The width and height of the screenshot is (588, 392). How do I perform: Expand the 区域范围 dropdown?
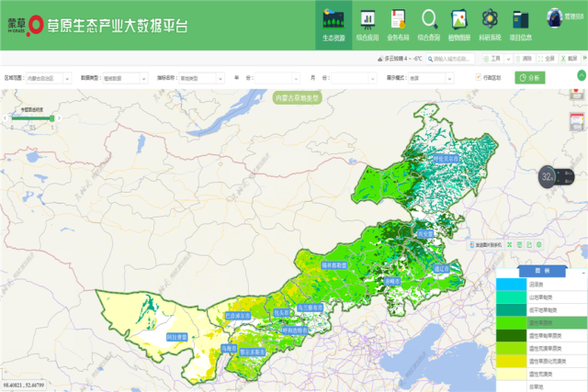point(48,79)
